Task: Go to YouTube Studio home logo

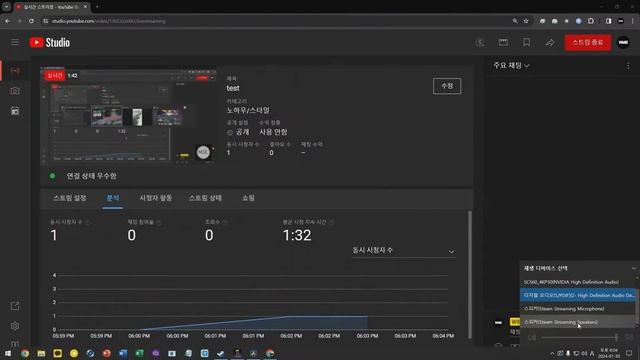Action: pos(50,42)
